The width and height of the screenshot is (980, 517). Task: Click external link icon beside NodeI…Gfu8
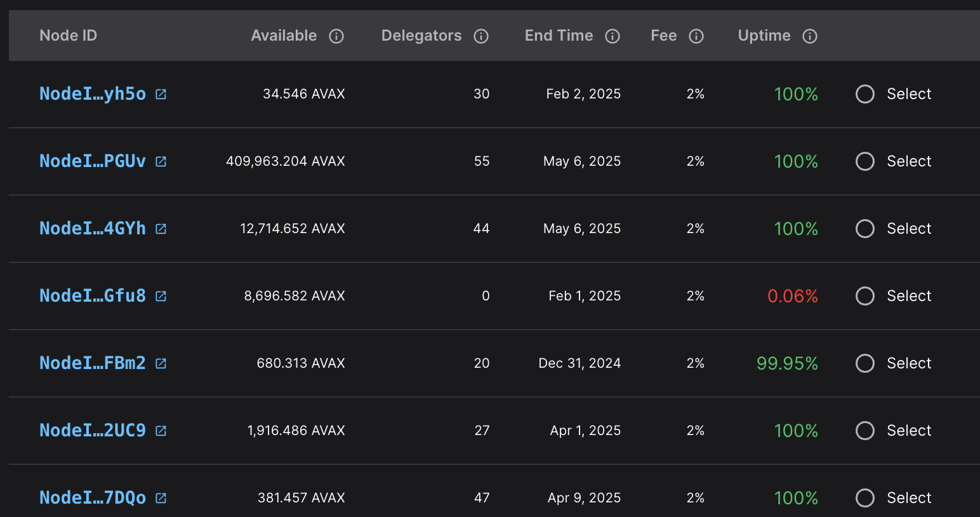161,297
